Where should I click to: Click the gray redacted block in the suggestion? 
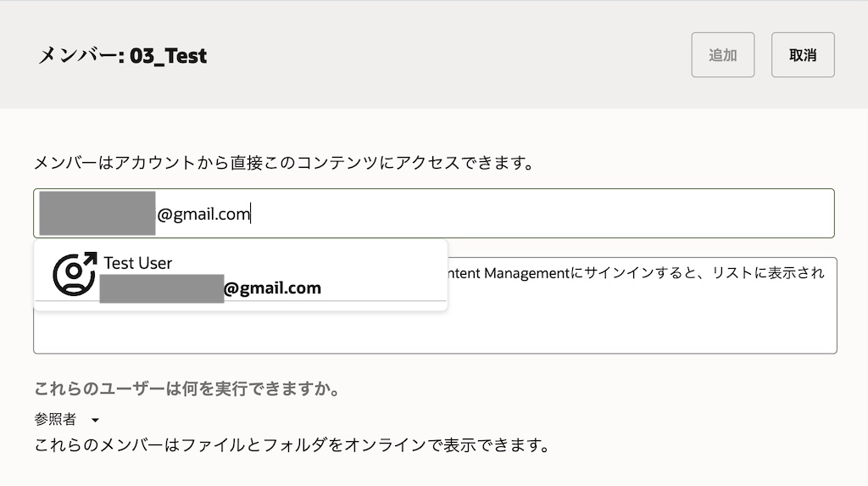[x=161, y=288]
